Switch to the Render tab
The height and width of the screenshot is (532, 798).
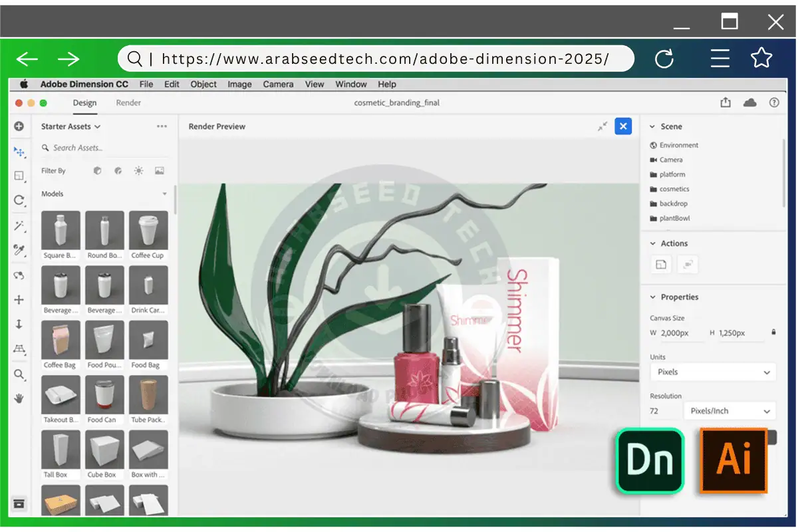point(128,103)
